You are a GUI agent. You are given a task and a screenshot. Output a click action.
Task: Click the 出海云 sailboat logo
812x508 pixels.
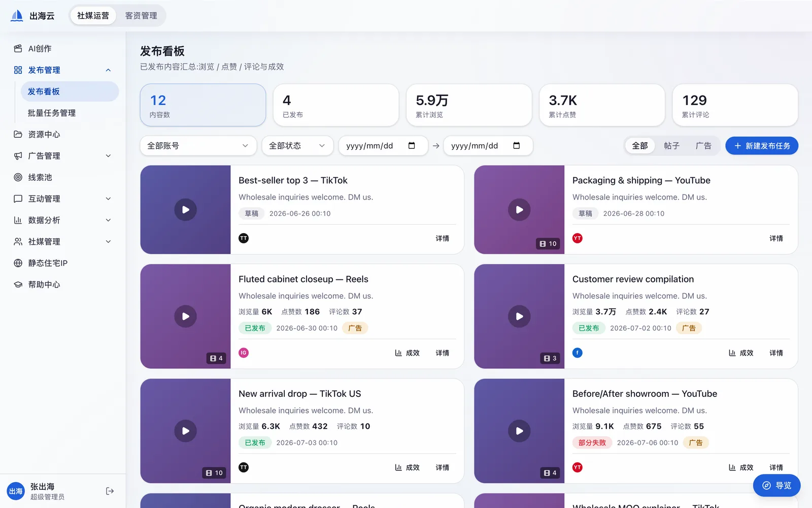click(x=17, y=16)
